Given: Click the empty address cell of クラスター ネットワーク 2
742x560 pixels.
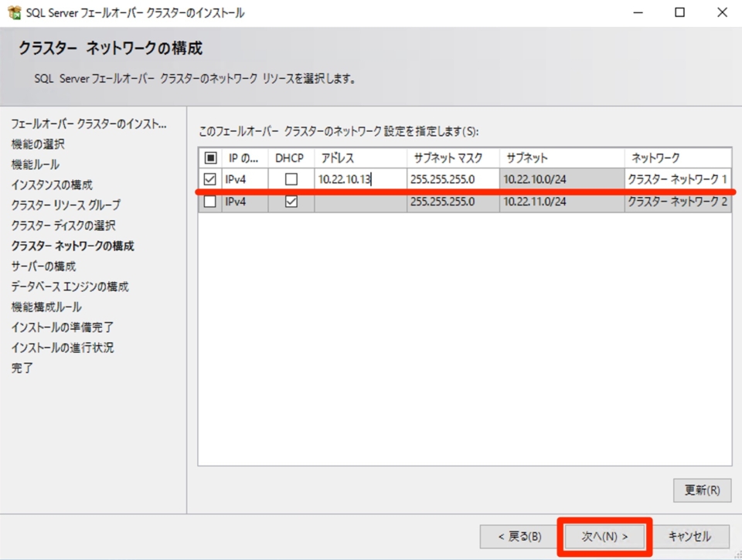Looking at the screenshot, I should tap(361, 202).
